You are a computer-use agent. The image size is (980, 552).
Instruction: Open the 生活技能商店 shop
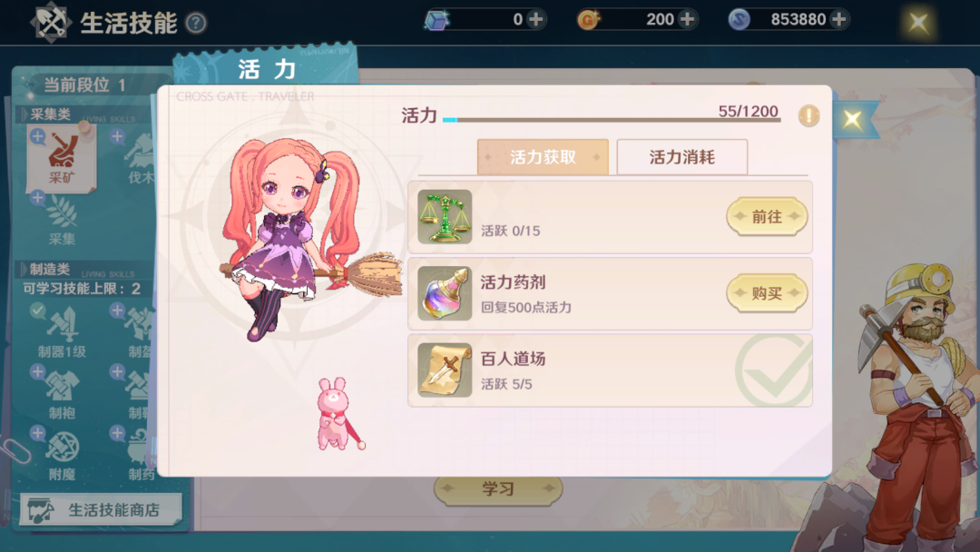[x=101, y=510]
